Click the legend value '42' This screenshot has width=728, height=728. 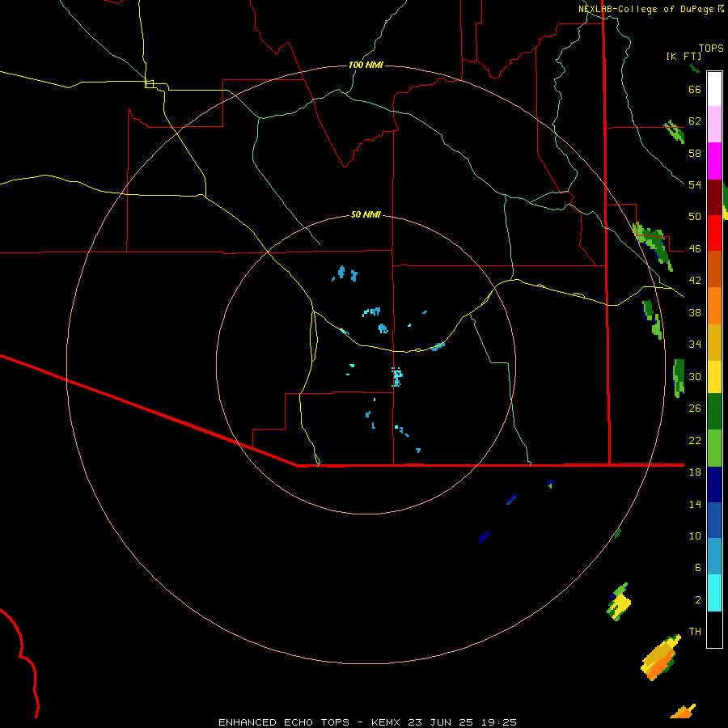pyautogui.click(x=695, y=281)
